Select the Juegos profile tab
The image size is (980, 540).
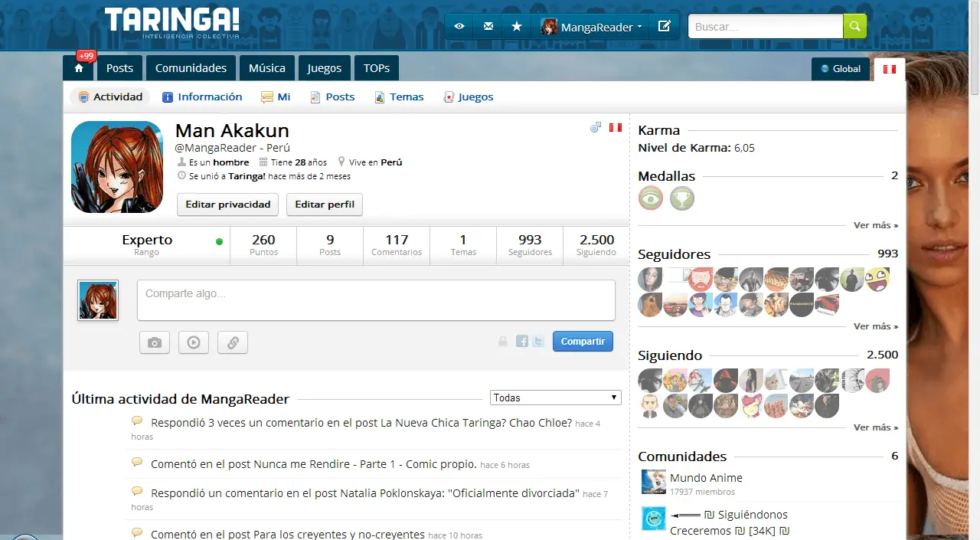coord(469,97)
